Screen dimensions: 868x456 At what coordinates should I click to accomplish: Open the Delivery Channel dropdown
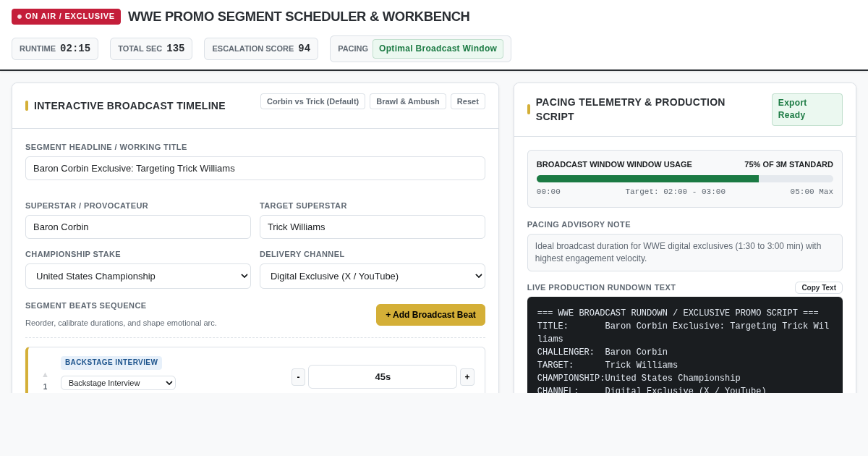(373, 276)
